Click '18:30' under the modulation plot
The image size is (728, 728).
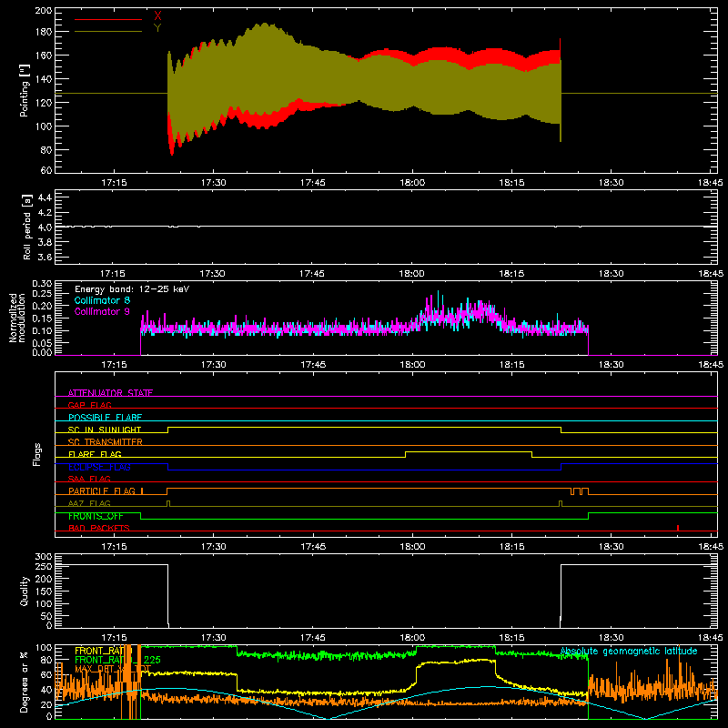(x=611, y=365)
